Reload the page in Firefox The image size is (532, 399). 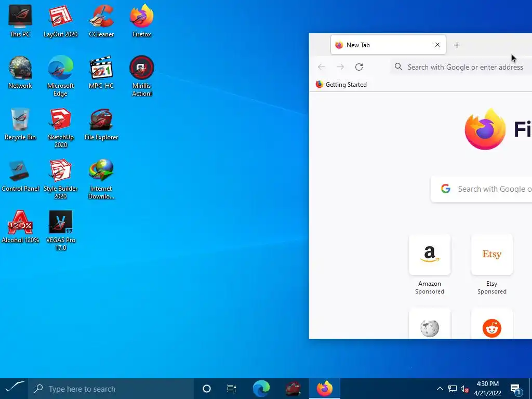(x=359, y=67)
